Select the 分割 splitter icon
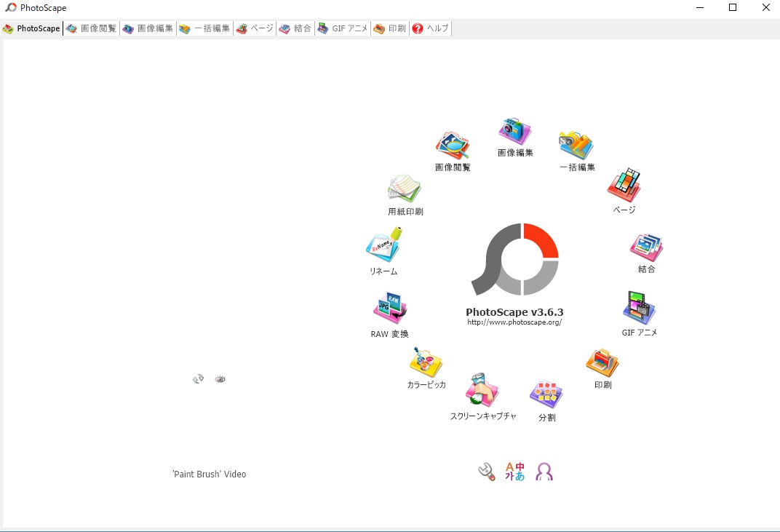The width and height of the screenshot is (780, 532). coord(546,395)
